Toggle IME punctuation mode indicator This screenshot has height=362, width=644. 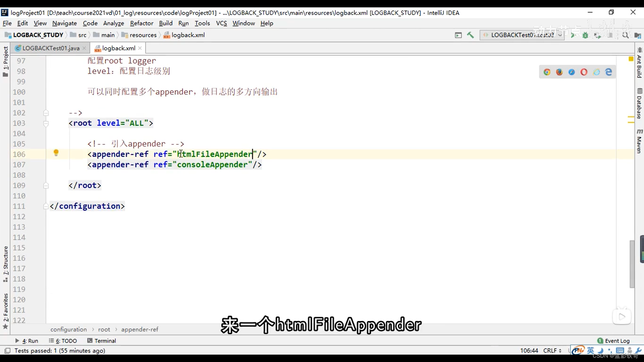click(x=610, y=351)
